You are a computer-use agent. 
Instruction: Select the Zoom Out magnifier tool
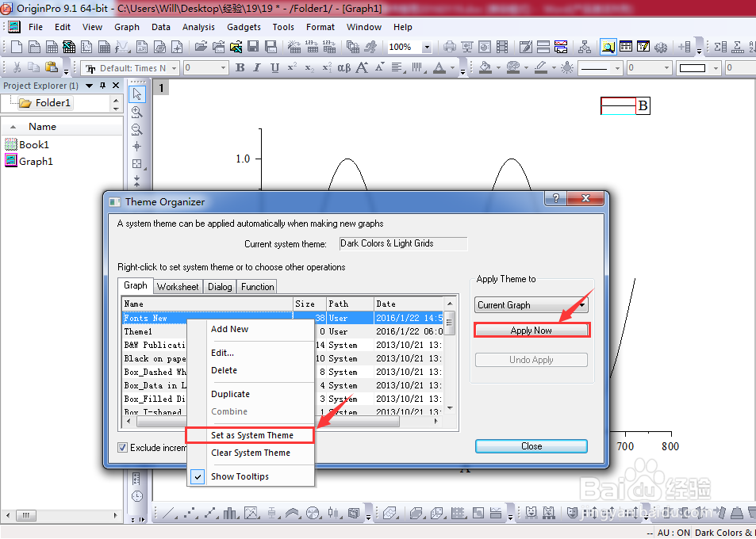coord(137,129)
